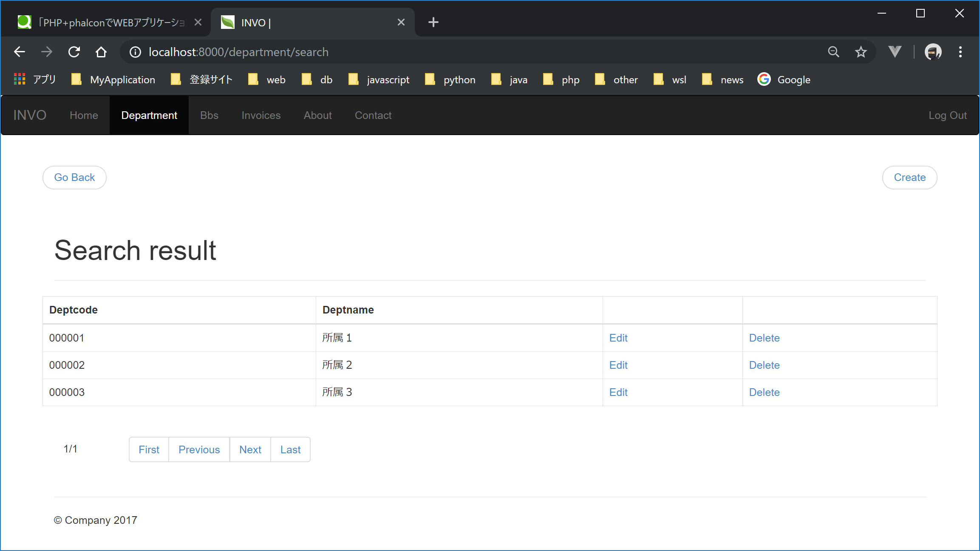Bookmark this page with star icon
This screenshot has height=551, width=980.
point(861,52)
